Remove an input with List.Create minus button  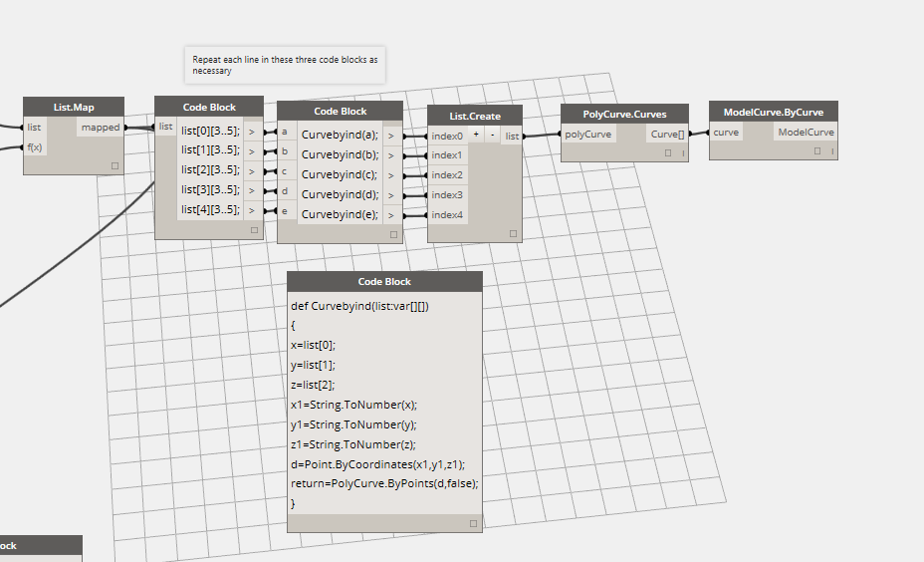click(x=493, y=135)
